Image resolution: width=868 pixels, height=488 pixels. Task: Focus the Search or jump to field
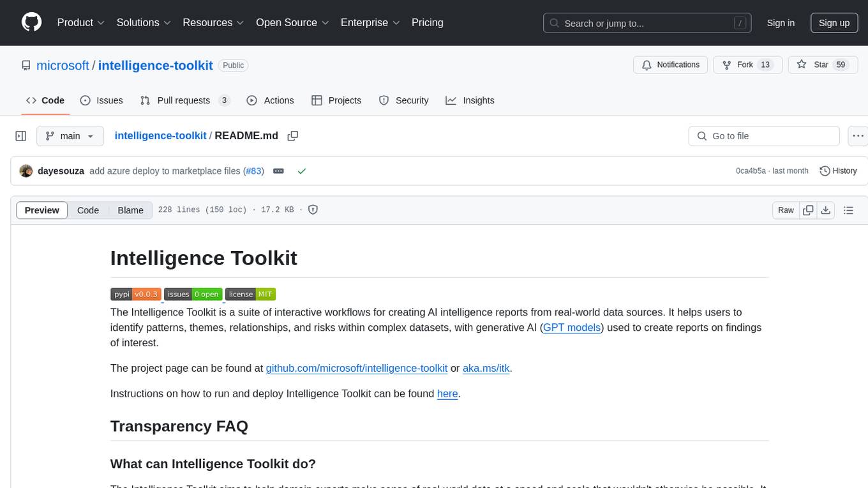(648, 23)
